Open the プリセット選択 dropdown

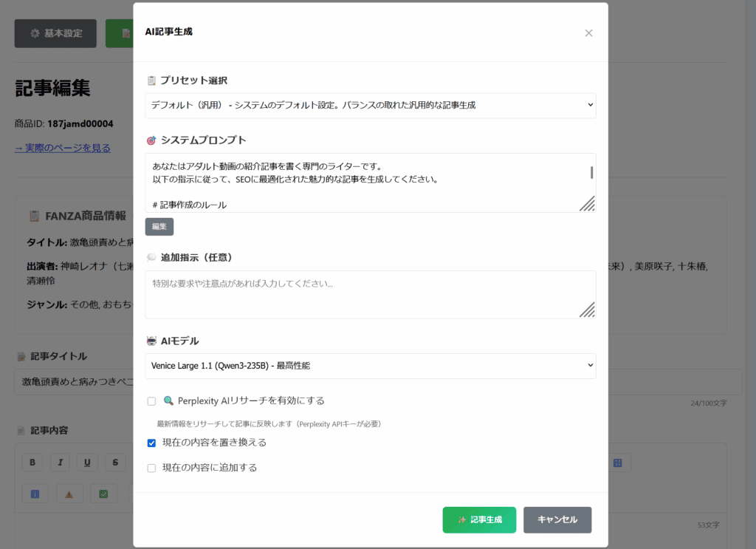(370, 106)
